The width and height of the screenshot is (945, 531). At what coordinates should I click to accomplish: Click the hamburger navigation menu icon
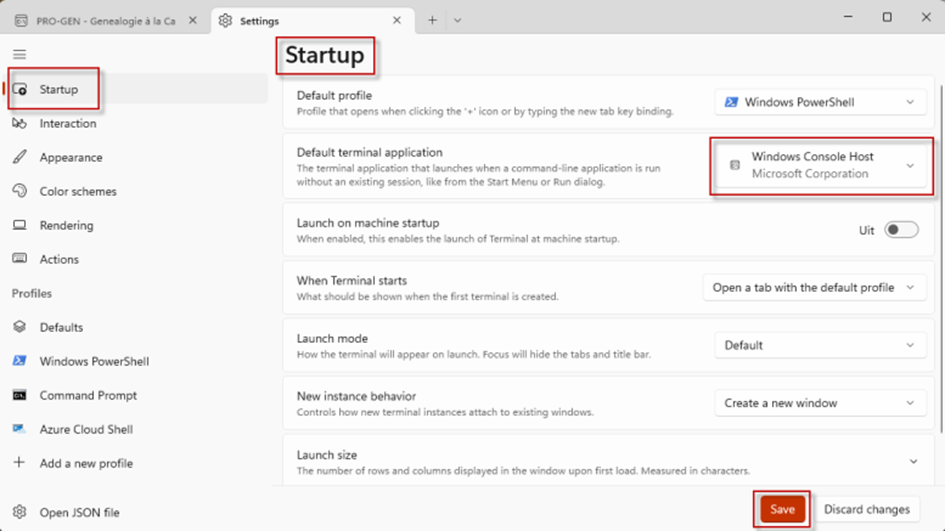click(20, 54)
